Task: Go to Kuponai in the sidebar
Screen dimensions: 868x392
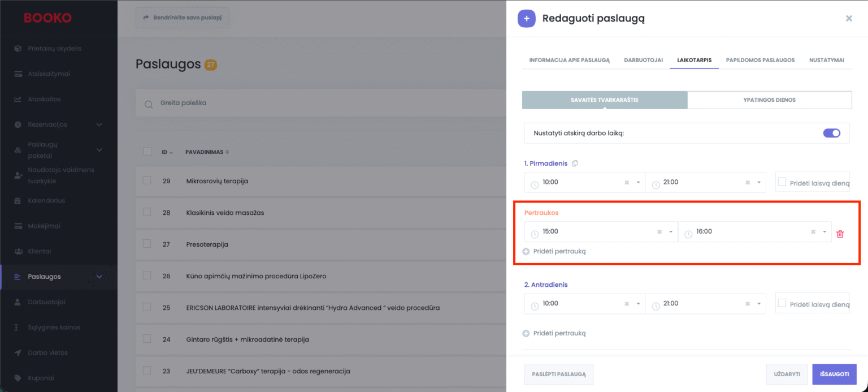Action: pyautogui.click(x=41, y=378)
